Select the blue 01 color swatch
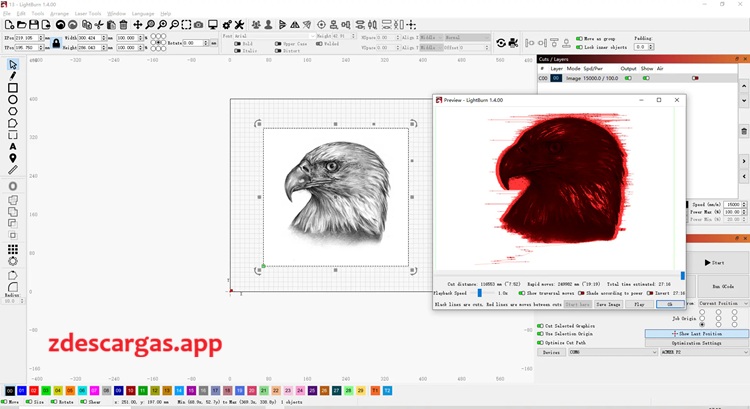The height and width of the screenshot is (409, 750). click(22, 391)
